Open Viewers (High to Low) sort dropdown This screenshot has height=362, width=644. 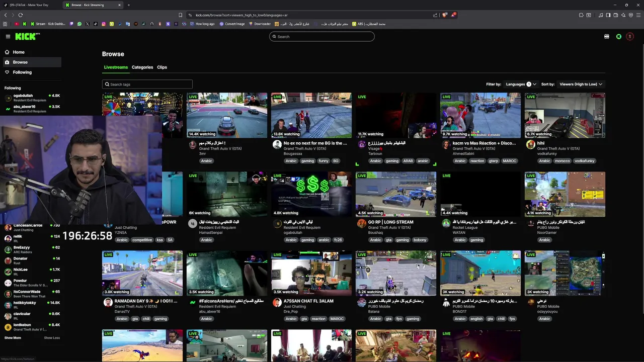[x=581, y=84]
